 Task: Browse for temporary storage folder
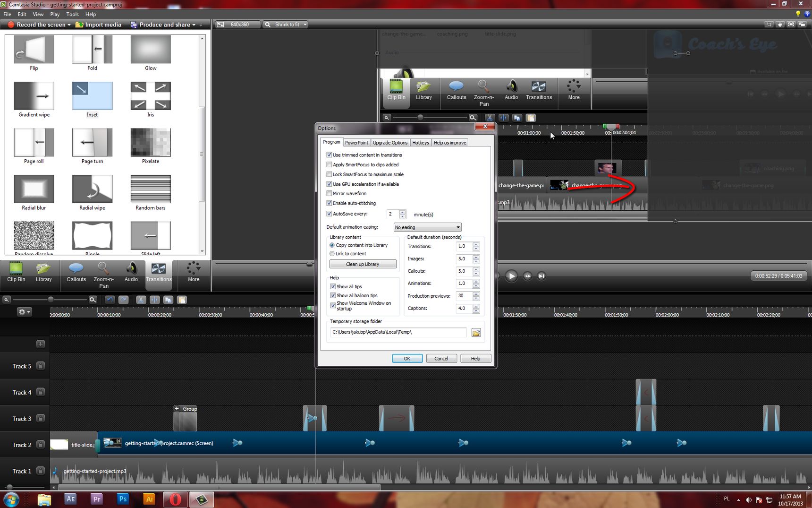click(476, 333)
